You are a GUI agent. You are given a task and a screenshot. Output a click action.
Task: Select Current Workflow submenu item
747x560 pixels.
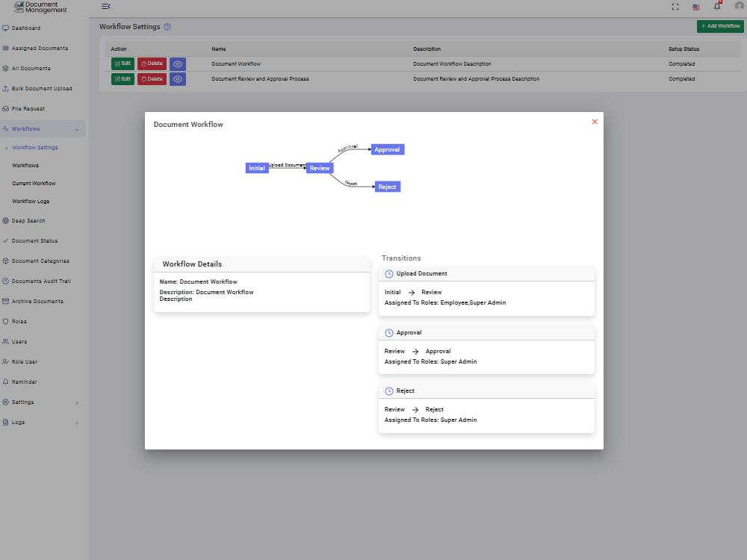coord(34,184)
